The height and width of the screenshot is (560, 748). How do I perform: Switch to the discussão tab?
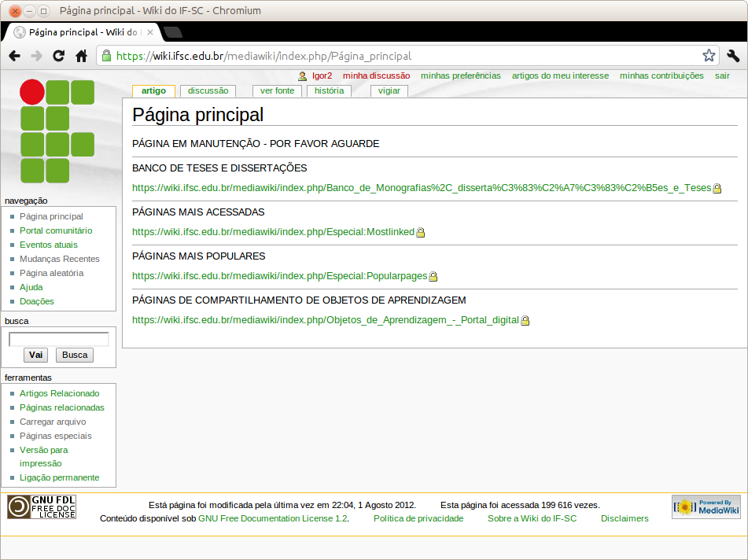click(x=208, y=90)
